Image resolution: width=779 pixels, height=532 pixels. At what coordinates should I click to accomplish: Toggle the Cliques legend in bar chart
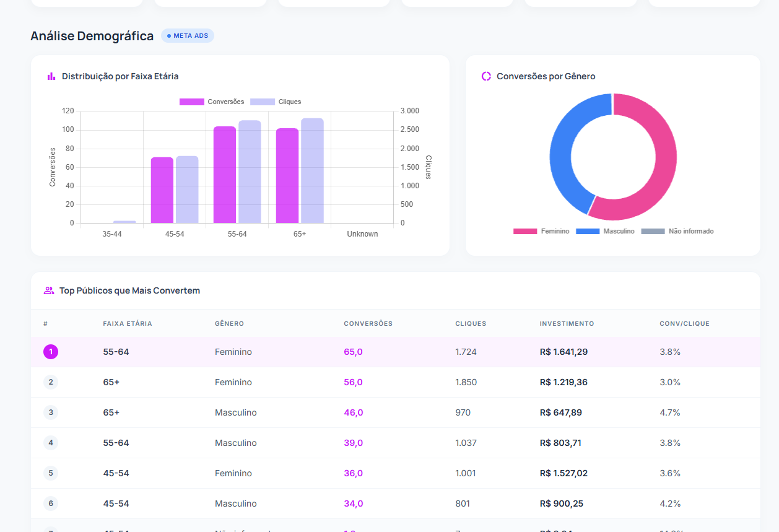coord(276,102)
